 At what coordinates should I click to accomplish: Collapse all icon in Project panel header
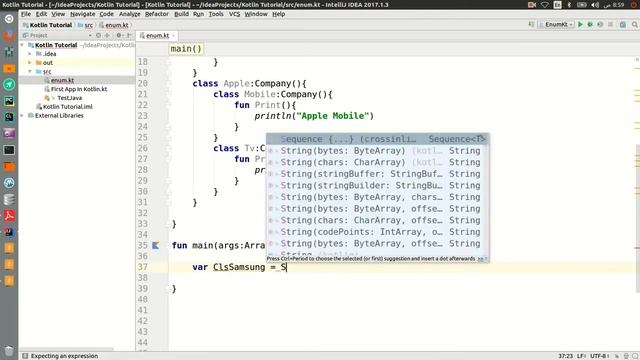(107, 36)
